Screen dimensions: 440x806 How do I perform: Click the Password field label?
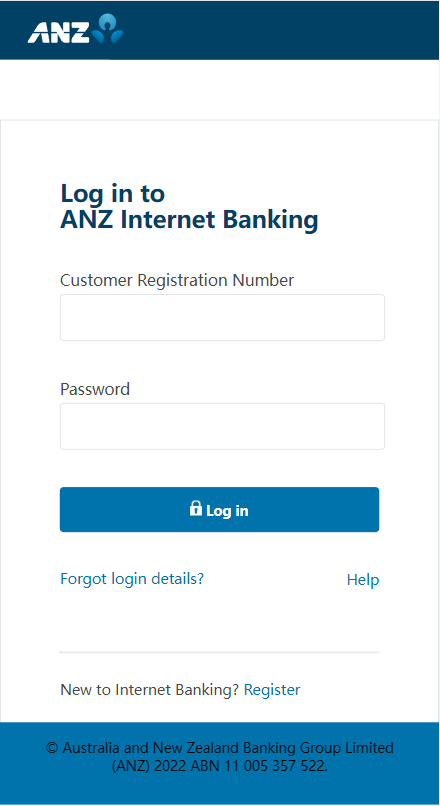[95, 389]
